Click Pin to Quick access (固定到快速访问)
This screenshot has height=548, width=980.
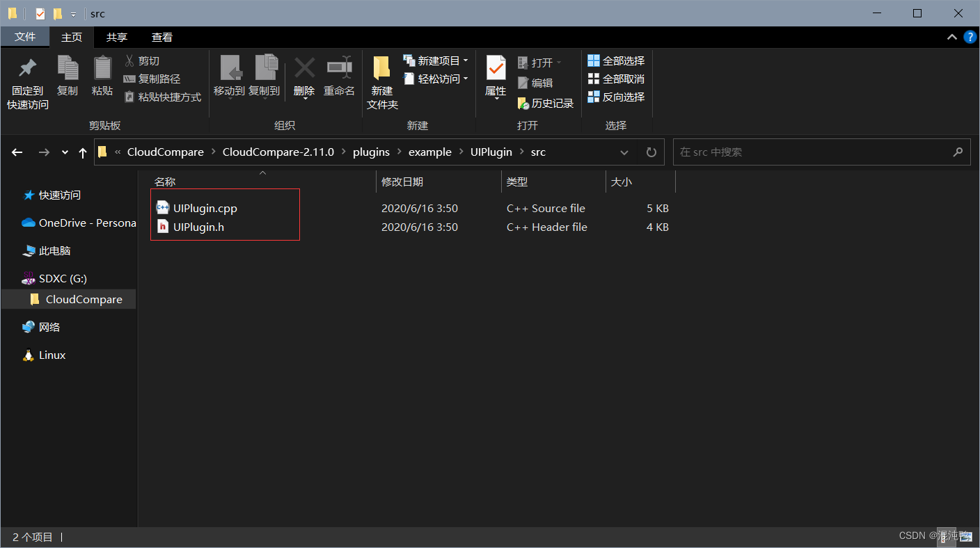28,83
